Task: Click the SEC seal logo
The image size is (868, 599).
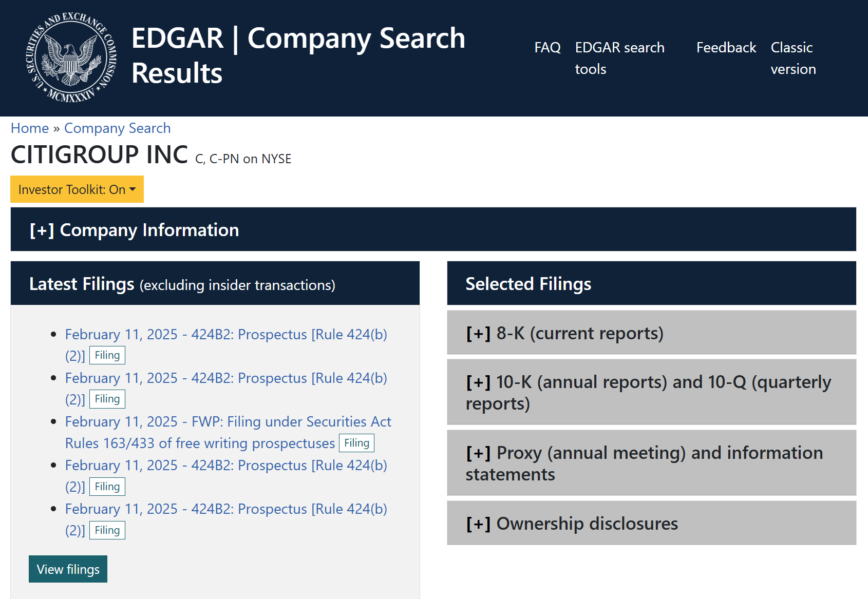Action: point(71,57)
